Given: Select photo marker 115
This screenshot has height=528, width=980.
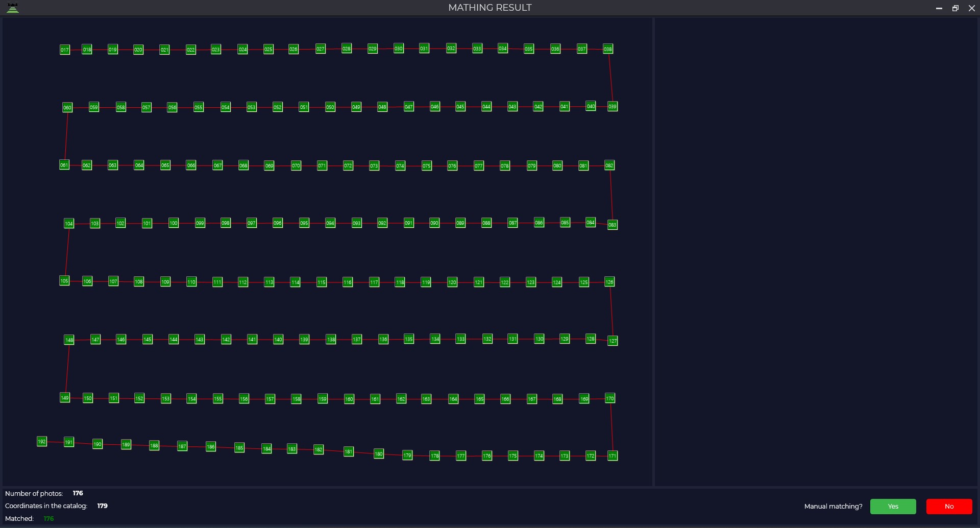Looking at the screenshot, I should click(322, 282).
